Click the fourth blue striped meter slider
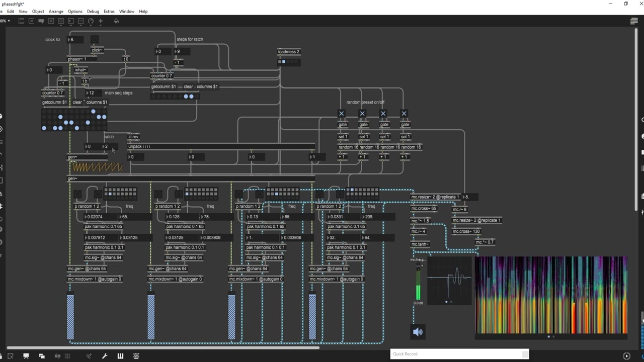 tap(312, 317)
